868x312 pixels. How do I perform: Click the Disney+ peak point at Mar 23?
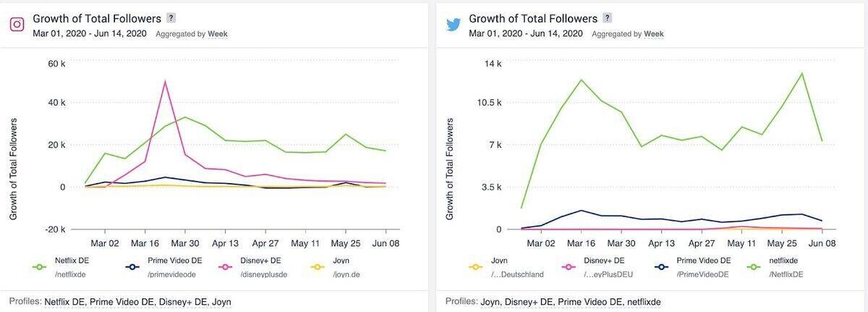point(165,81)
